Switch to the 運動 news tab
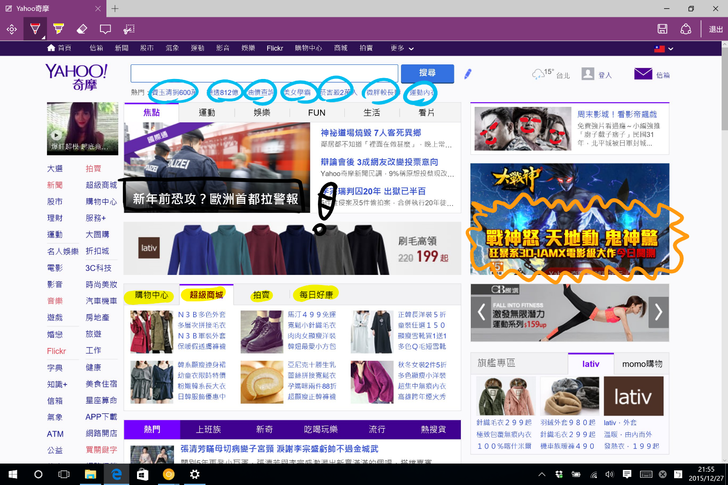 point(207,114)
